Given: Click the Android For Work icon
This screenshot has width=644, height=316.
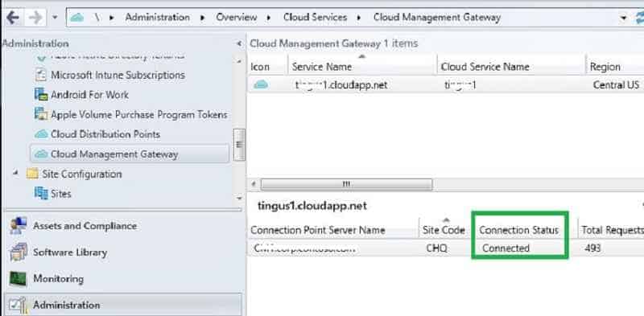Looking at the screenshot, I should (41, 95).
